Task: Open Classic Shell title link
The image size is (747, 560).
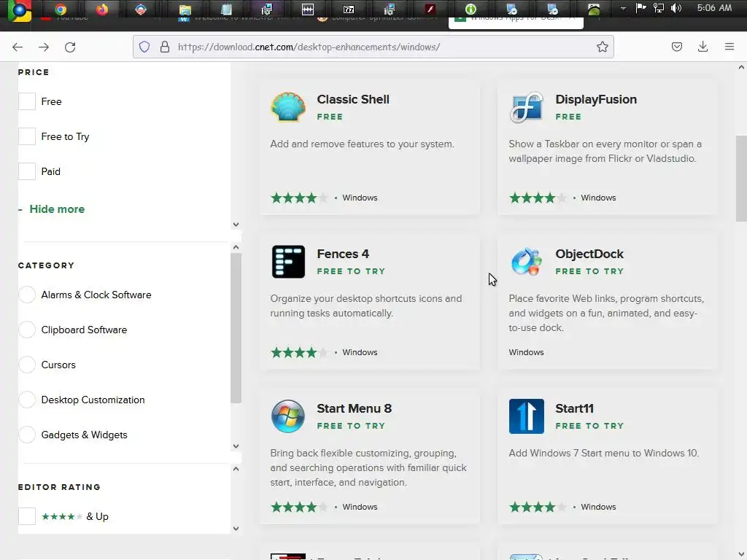Action: [x=353, y=99]
